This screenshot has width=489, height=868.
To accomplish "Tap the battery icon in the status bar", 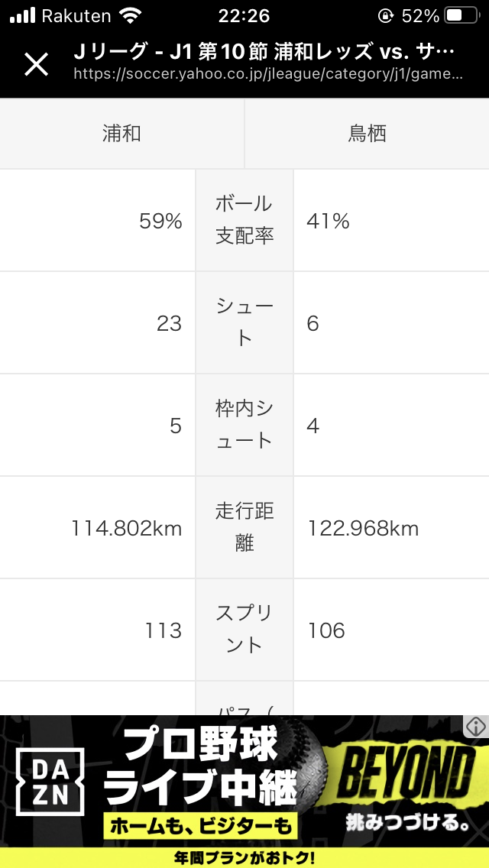I will click(x=462, y=15).
